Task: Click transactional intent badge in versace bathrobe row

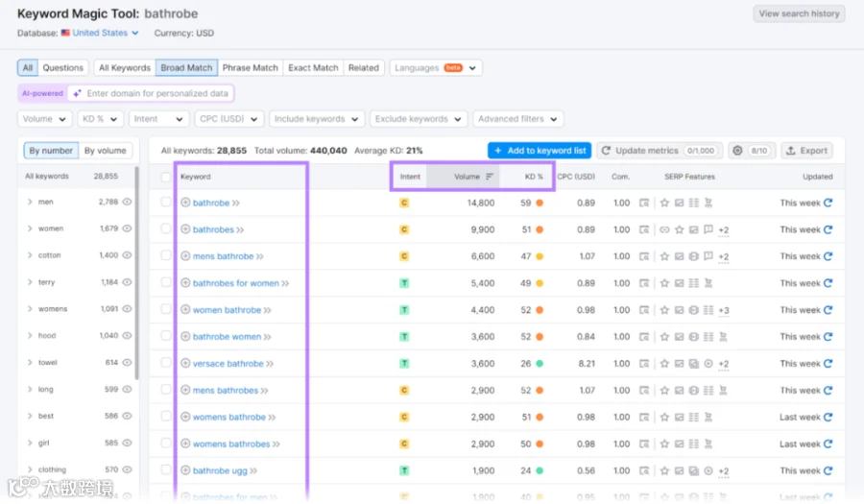Action: click(x=404, y=364)
